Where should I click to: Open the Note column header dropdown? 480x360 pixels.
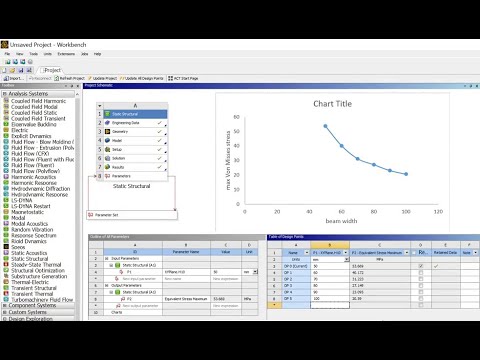[475, 253]
